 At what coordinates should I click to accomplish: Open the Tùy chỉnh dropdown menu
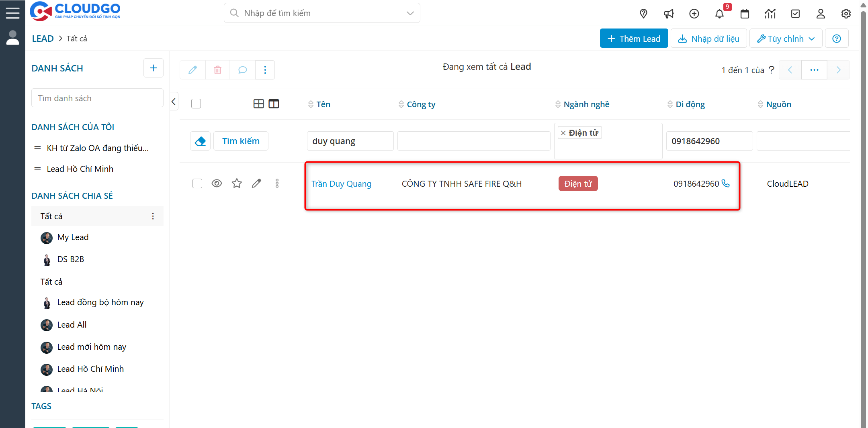pos(785,38)
